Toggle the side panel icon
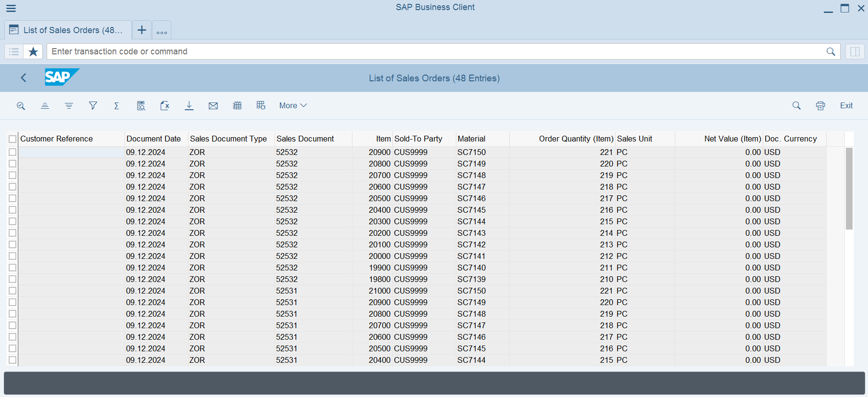Viewport: 868px width, 397px height. [x=855, y=51]
